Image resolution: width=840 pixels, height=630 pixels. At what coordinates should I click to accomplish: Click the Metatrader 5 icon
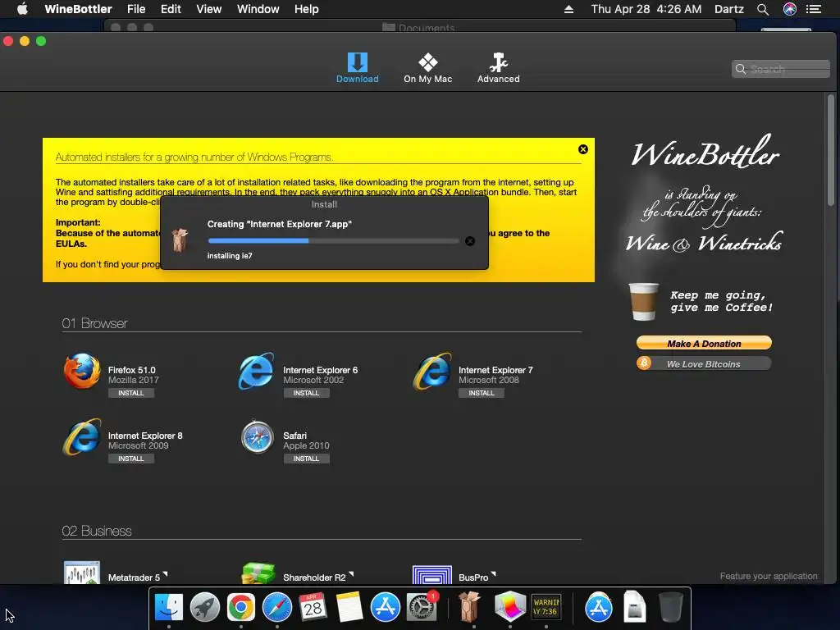tap(81, 572)
